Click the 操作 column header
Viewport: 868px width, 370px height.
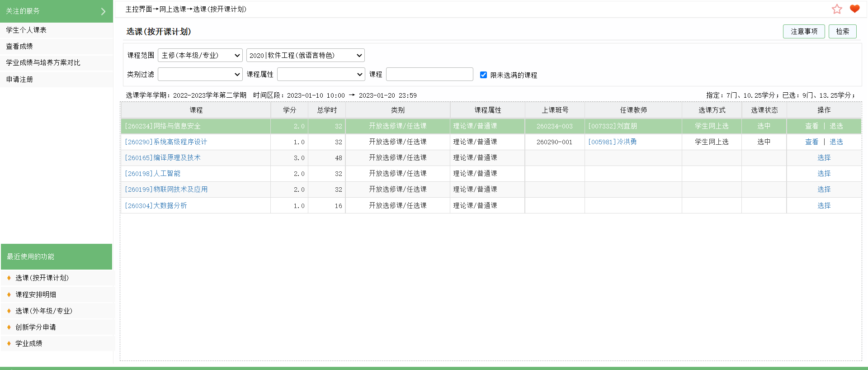824,110
